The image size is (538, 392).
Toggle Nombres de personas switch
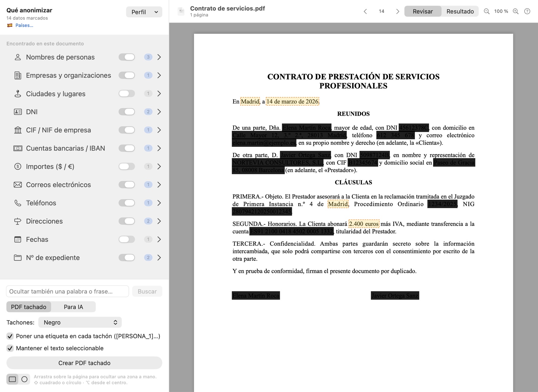(x=127, y=57)
